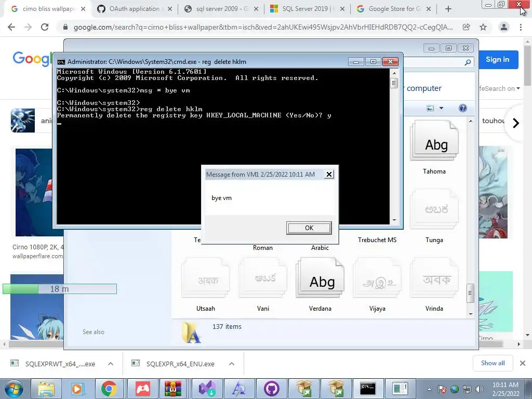The width and height of the screenshot is (532, 399).
Task: Click the command prompt scrollbar up arrow
Action: (x=394, y=73)
